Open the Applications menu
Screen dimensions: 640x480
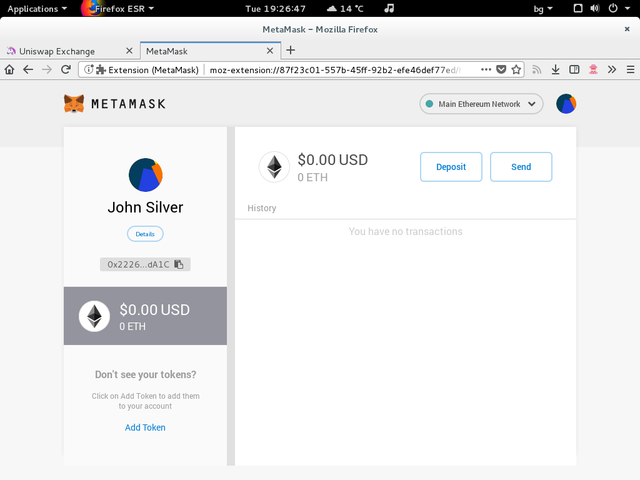(37, 9)
